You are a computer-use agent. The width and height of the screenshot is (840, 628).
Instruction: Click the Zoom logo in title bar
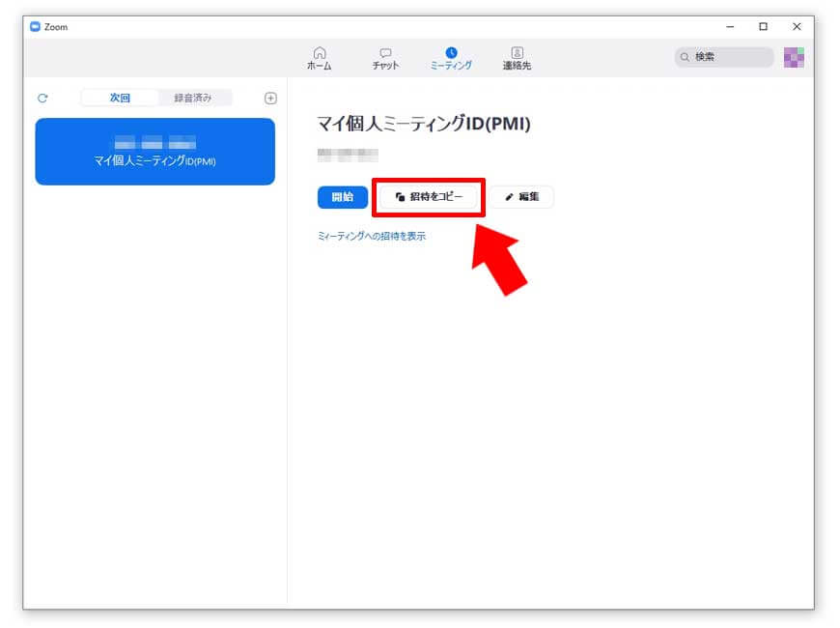click(x=36, y=27)
